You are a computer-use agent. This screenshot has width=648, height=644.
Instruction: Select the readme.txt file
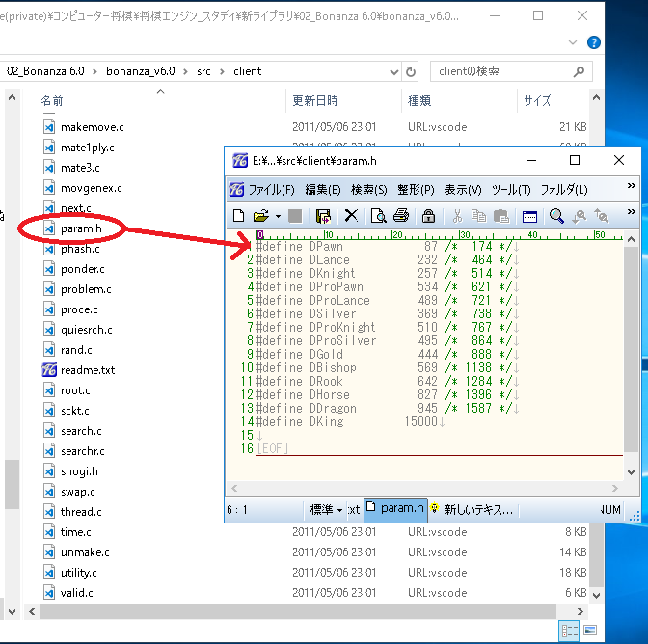[88, 369]
